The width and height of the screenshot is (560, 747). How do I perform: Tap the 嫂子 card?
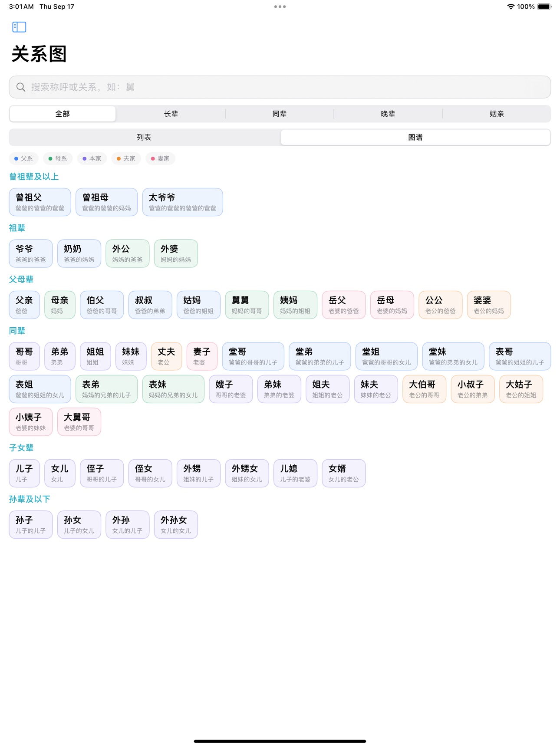231,389
